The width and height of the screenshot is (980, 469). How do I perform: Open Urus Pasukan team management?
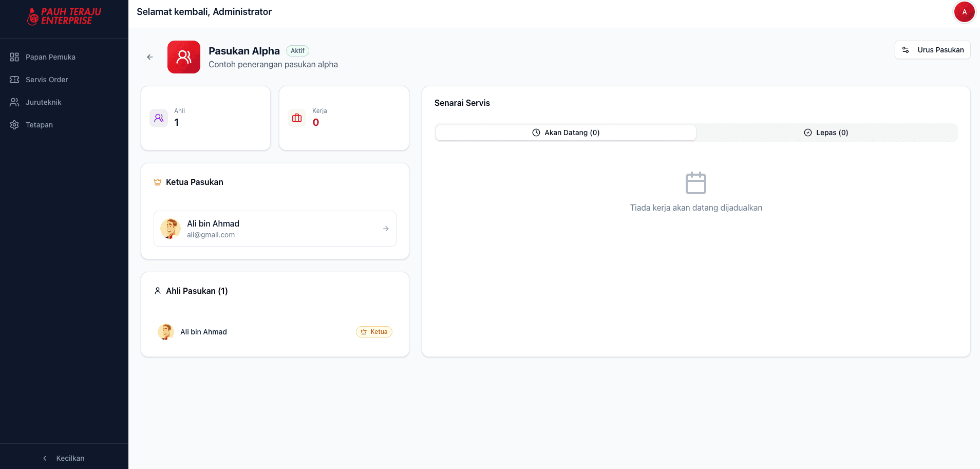932,50
